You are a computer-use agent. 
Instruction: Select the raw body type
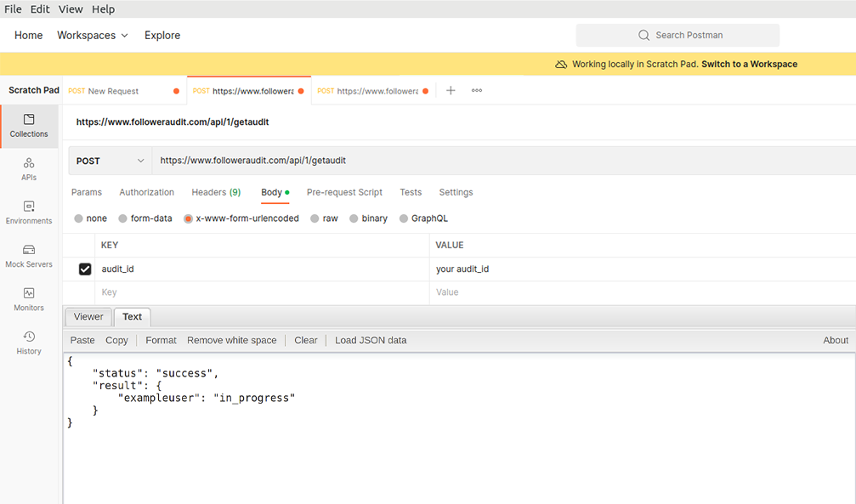(315, 218)
